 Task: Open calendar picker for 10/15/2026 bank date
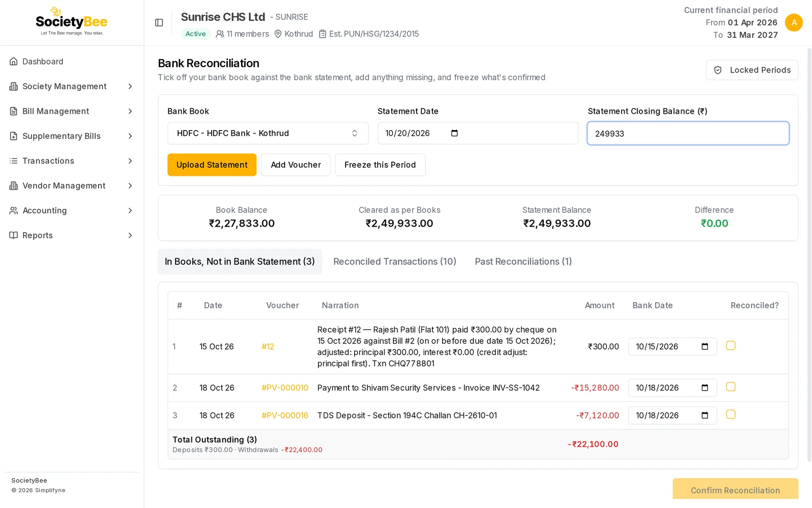[704, 346]
